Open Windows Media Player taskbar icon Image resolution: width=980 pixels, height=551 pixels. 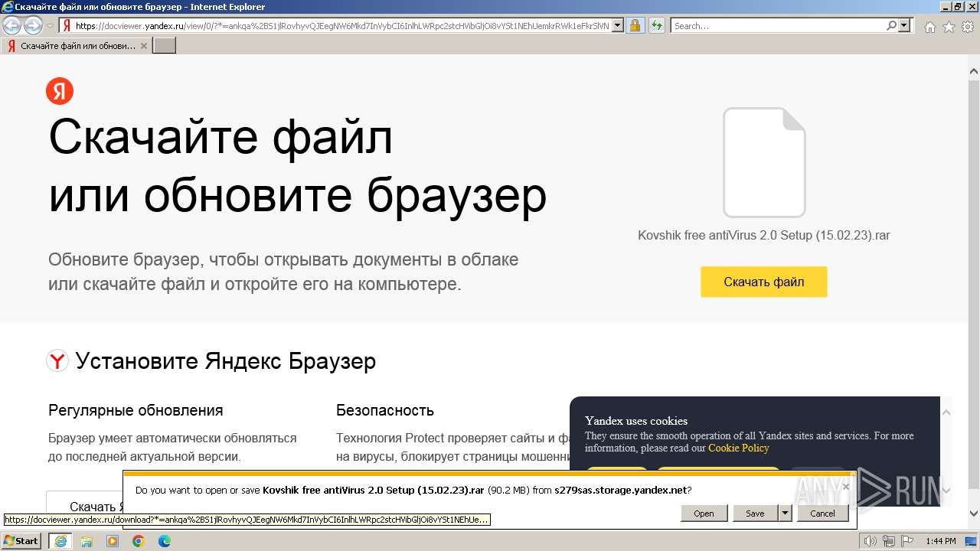113,541
